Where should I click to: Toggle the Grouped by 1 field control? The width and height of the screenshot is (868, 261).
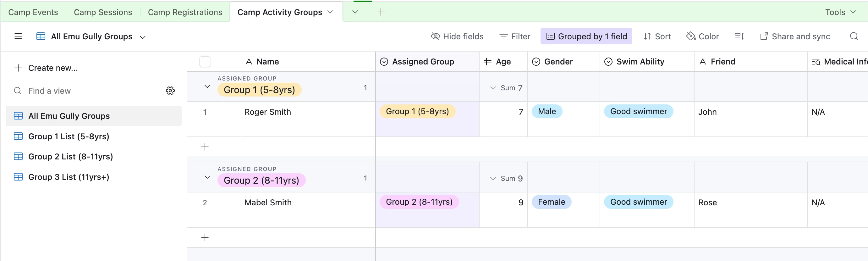pos(586,36)
